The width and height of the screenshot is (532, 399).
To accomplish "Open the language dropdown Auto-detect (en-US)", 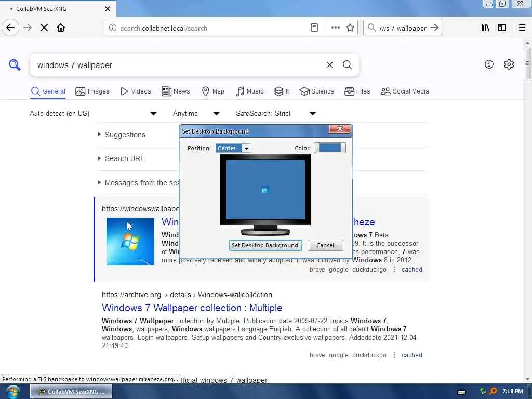I will [x=94, y=113].
